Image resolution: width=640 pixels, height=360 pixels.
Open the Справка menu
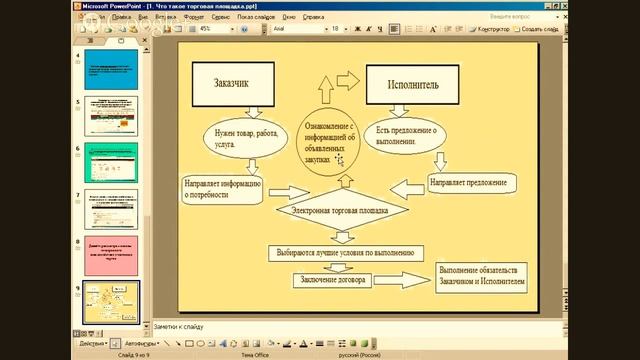pos(313,17)
